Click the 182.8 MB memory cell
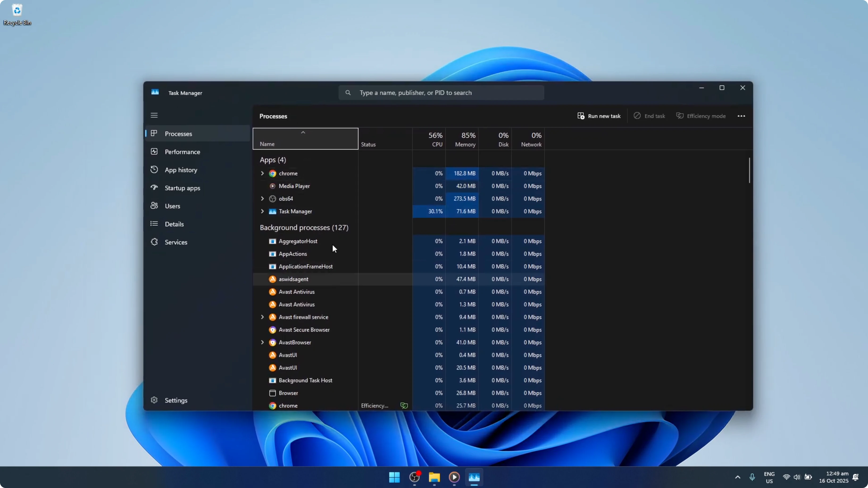 462,174
